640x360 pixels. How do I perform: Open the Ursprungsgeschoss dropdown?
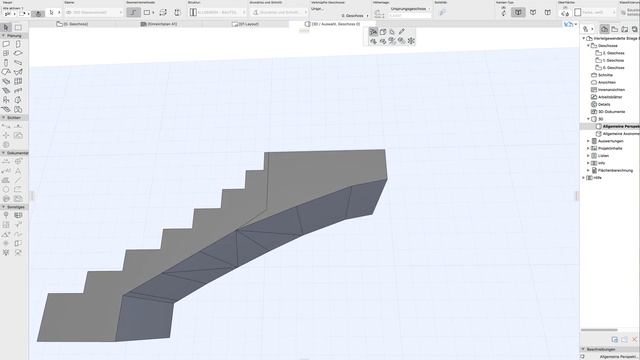(x=410, y=9)
